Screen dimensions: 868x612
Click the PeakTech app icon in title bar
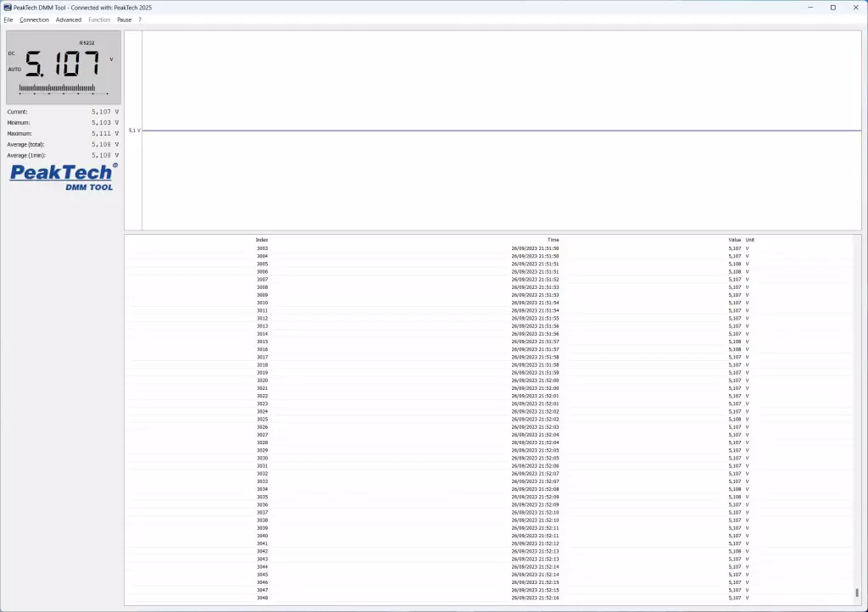(7, 7)
